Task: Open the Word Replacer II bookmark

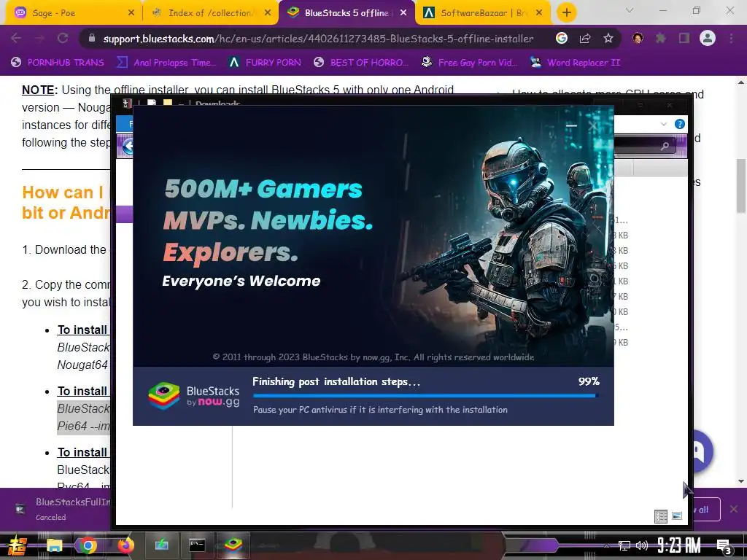Action: pos(576,63)
